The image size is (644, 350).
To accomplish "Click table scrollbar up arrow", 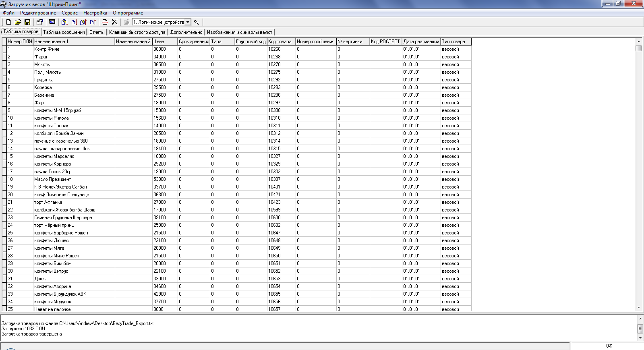I will click(x=639, y=41).
